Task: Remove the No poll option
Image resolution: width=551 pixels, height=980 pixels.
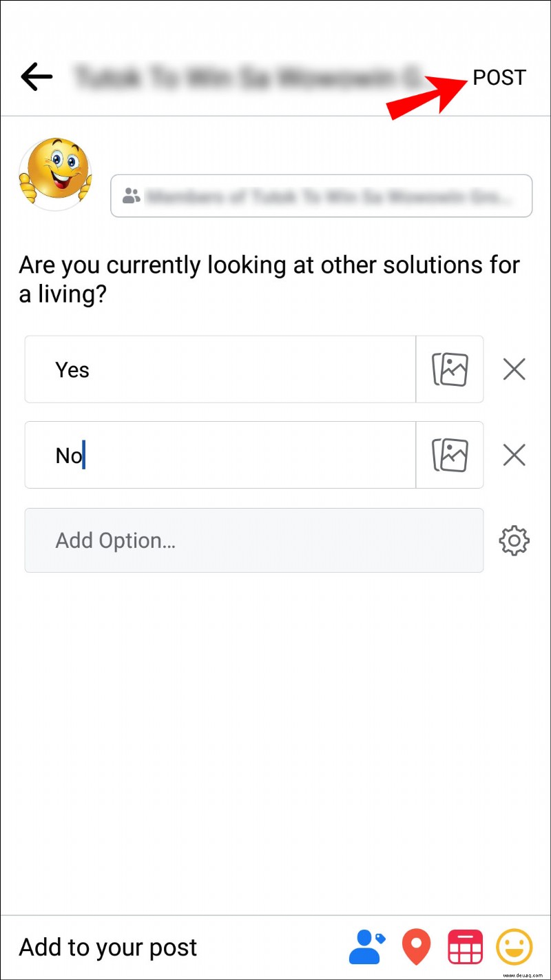Action: coord(514,456)
